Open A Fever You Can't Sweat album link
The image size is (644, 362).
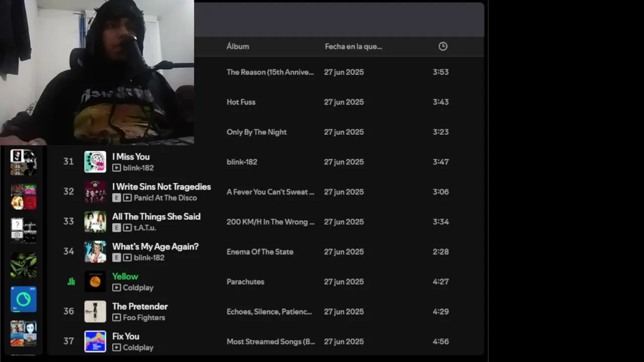[271, 192]
